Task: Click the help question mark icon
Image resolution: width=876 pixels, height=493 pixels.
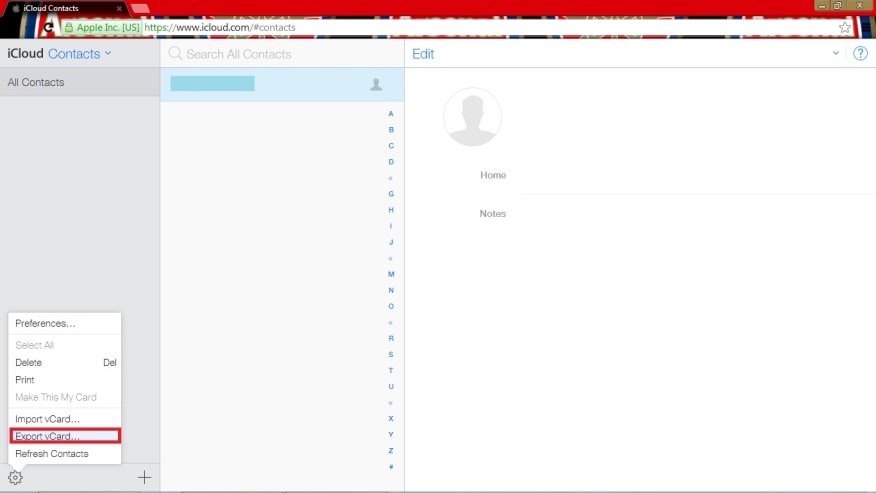Action: click(860, 54)
